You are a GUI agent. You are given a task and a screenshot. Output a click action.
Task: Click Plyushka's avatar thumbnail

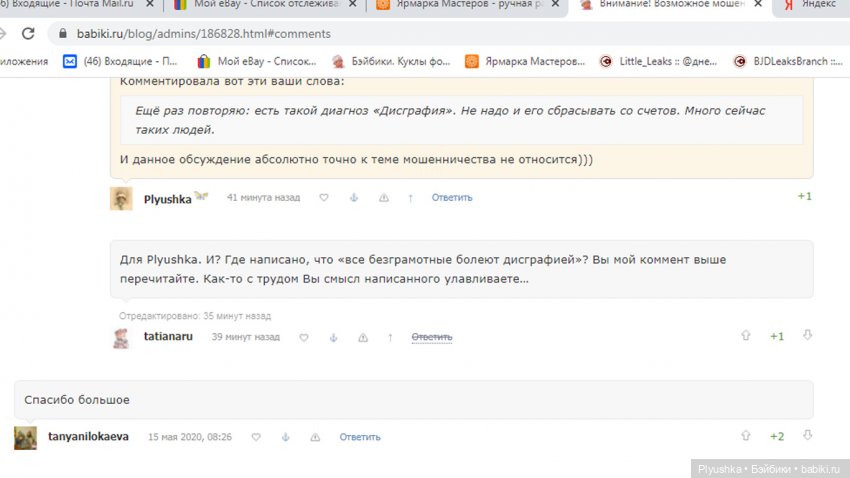click(121, 198)
